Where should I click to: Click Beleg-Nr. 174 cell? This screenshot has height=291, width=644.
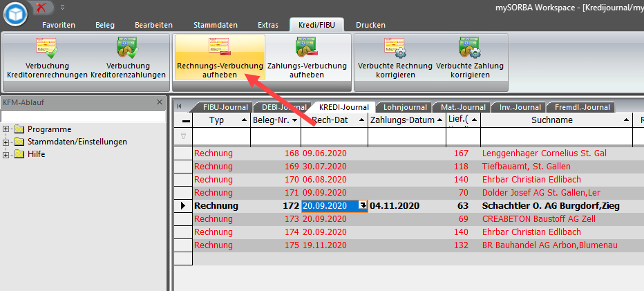coord(276,232)
